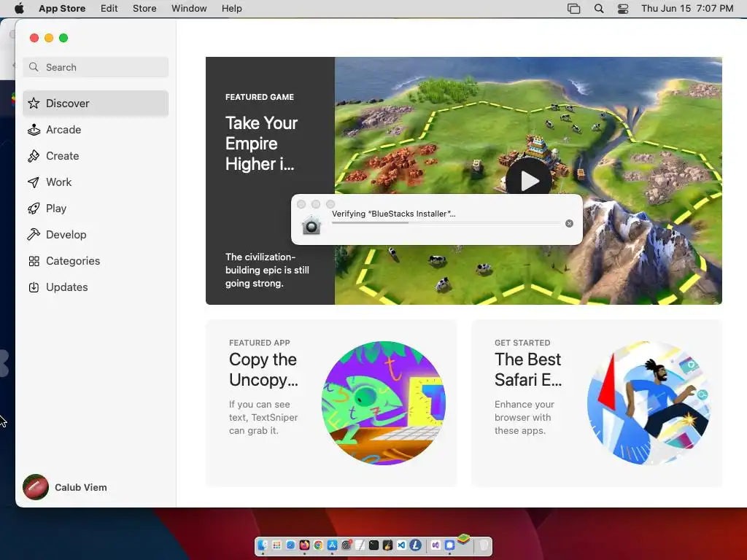This screenshot has height=560, width=747.
Task: Open System Settings from the Dock
Action: coord(347,545)
